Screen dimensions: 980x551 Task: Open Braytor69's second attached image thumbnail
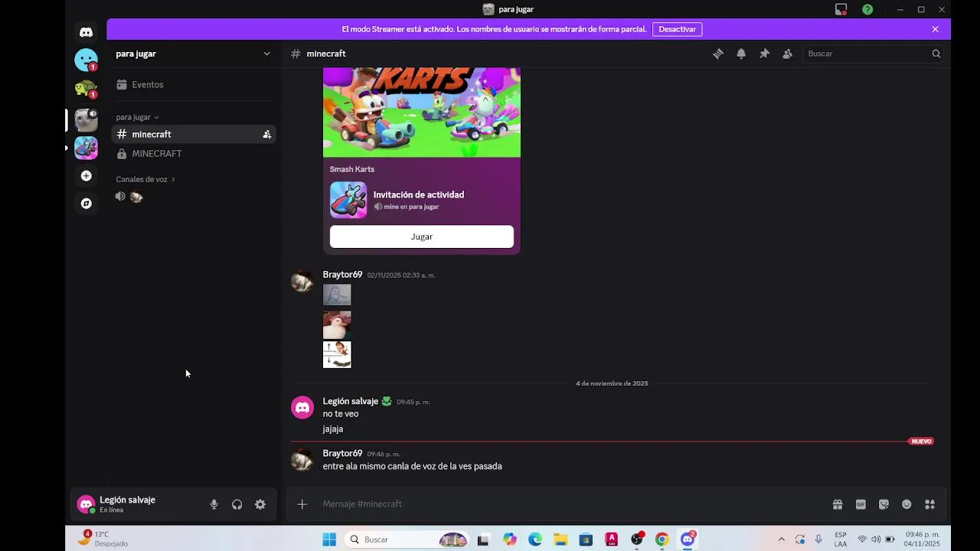(337, 324)
